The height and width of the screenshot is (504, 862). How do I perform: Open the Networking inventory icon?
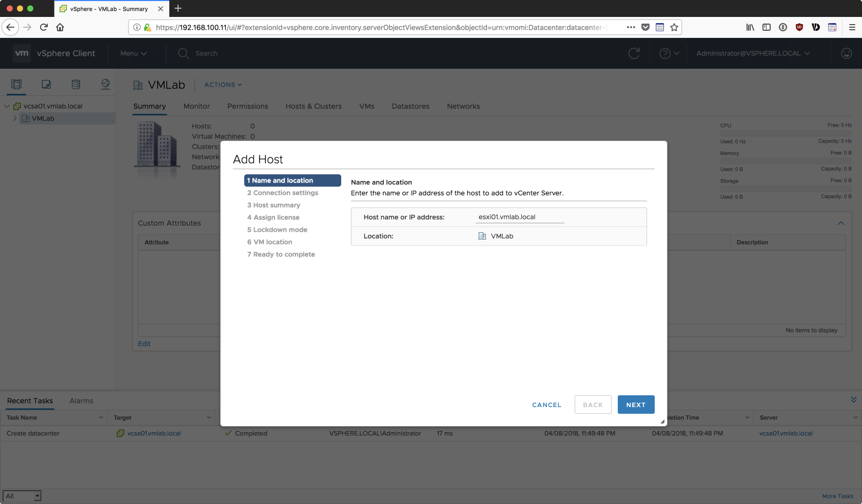106,85
